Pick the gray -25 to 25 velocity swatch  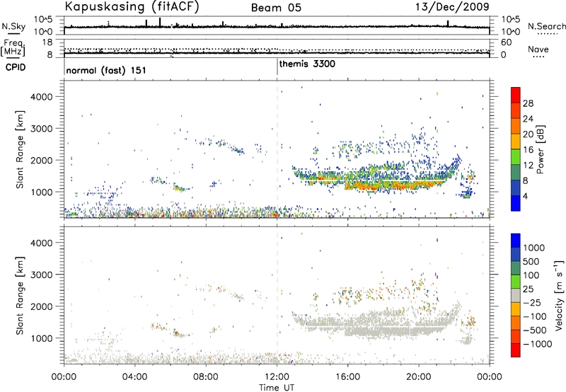(516, 295)
